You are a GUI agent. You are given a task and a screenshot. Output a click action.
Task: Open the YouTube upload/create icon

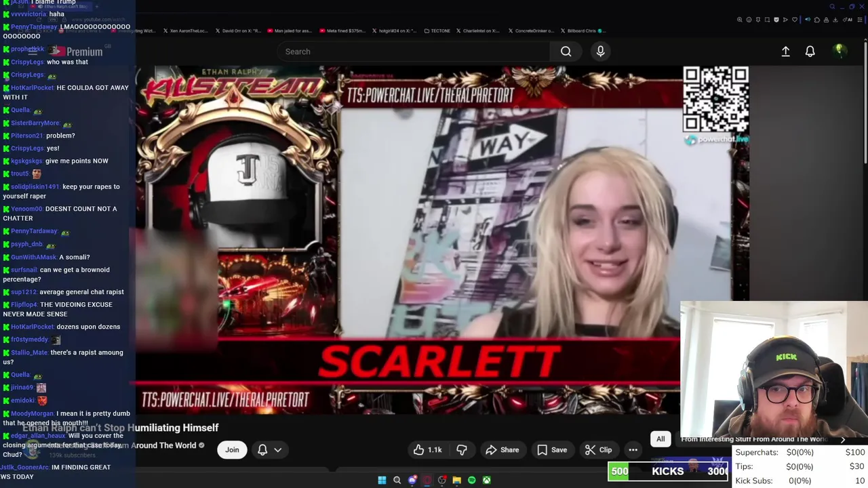tap(785, 52)
